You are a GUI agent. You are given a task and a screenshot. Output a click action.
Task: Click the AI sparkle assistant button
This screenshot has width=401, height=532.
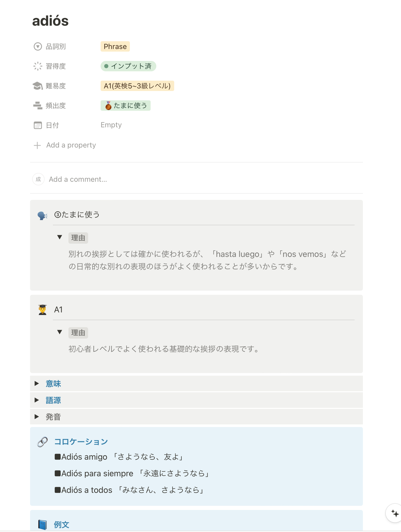(x=395, y=513)
